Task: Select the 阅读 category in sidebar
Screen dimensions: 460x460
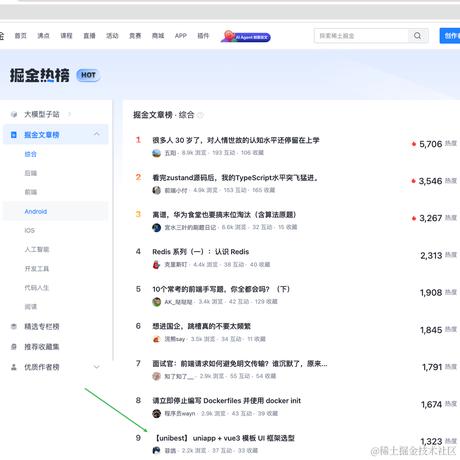Action: click(x=31, y=307)
